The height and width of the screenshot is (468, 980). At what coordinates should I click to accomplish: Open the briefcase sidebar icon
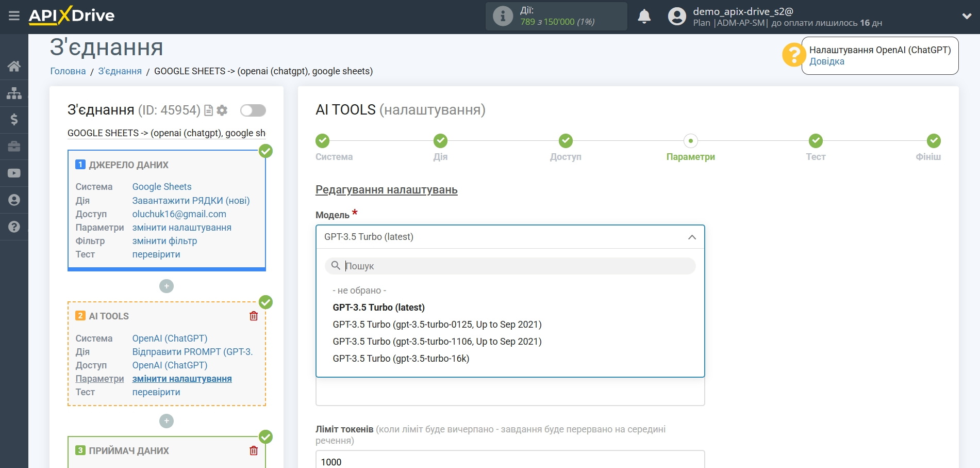click(14, 147)
